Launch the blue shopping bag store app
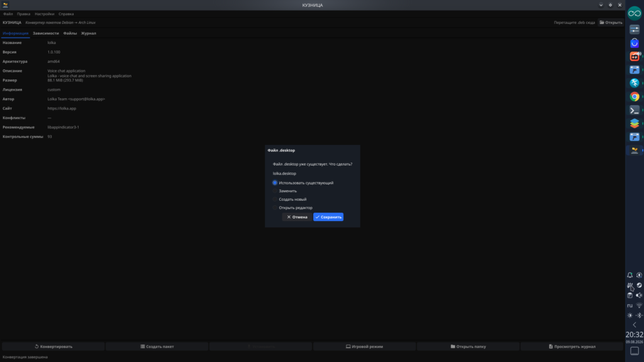644x362 pixels. 635,43
